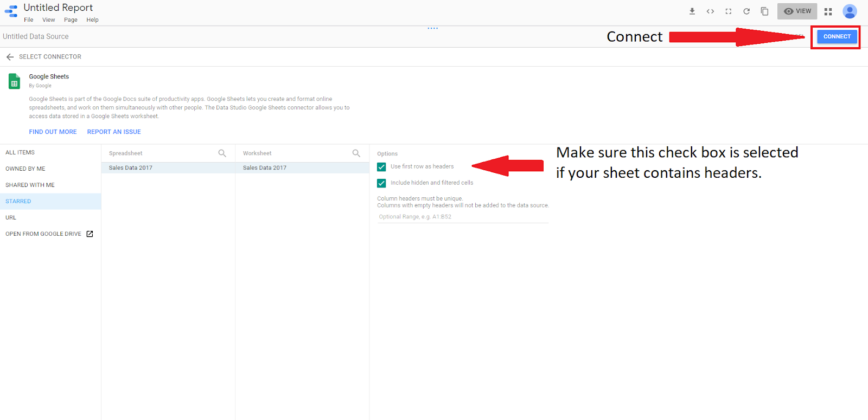Click the Optional Range input field
Screen dimensions: 868x420
pyautogui.click(x=463, y=217)
